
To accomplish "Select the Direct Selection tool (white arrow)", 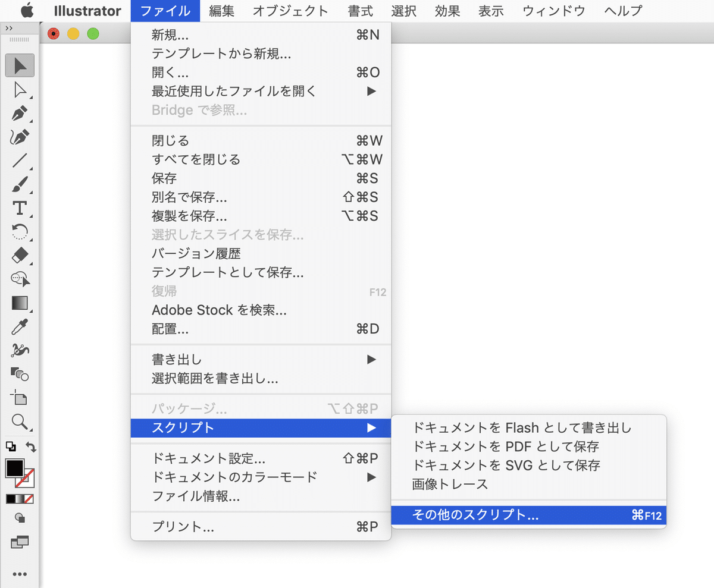I will 20,89.
